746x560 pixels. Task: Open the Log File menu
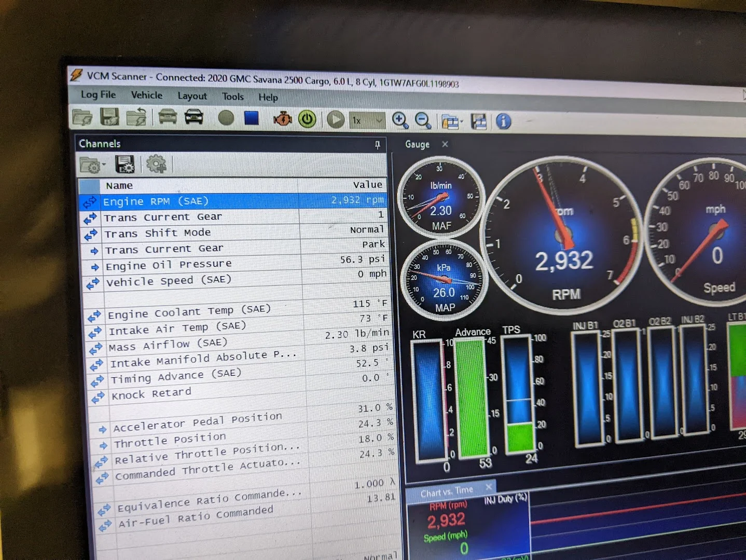click(x=98, y=94)
